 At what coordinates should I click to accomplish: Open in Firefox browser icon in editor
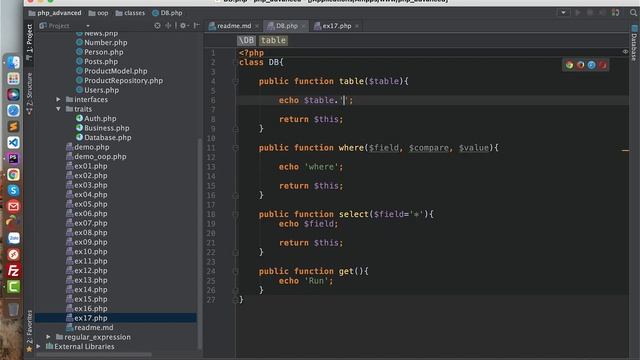coord(580,65)
